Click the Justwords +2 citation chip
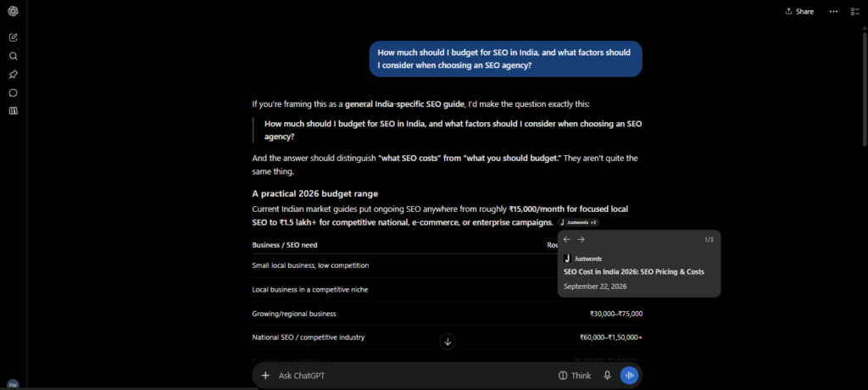This screenshot has height=390, width=868. coord(578,222)
